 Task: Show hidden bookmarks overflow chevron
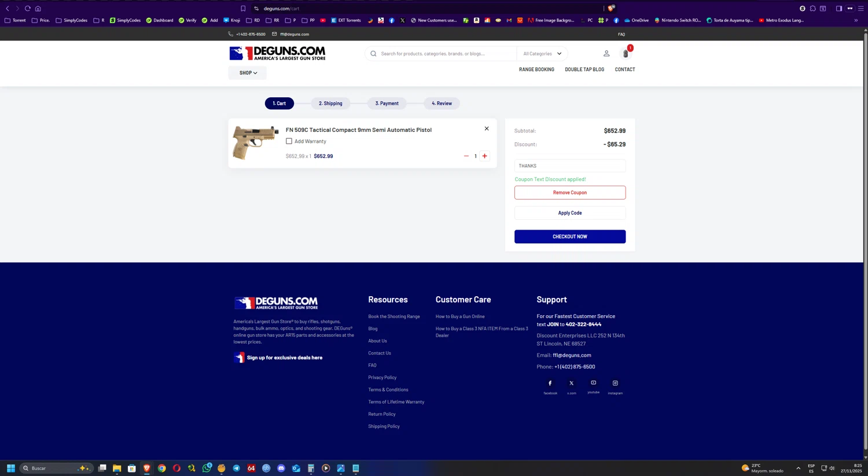click(856, 20)
